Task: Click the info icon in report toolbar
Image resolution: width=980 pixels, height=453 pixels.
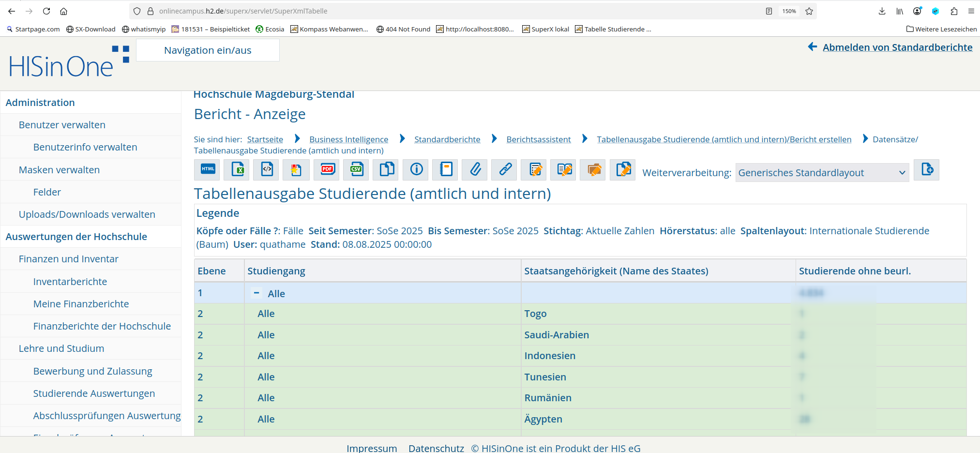Action: 416,169
